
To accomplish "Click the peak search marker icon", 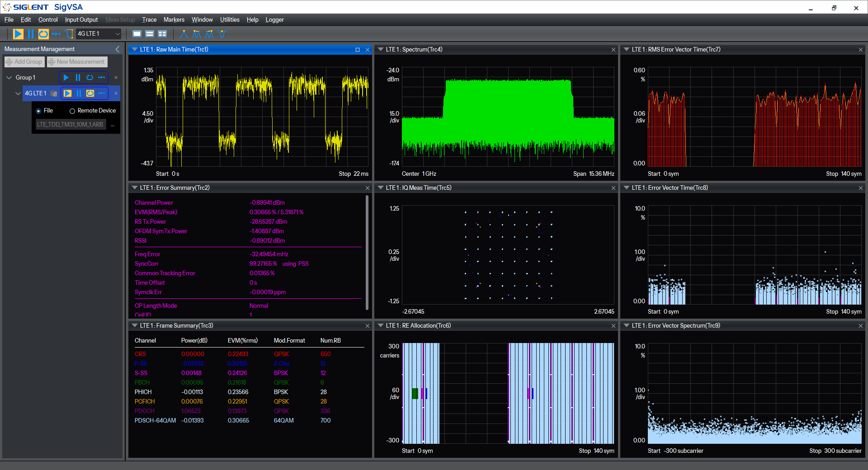I will tap(184, 34).
